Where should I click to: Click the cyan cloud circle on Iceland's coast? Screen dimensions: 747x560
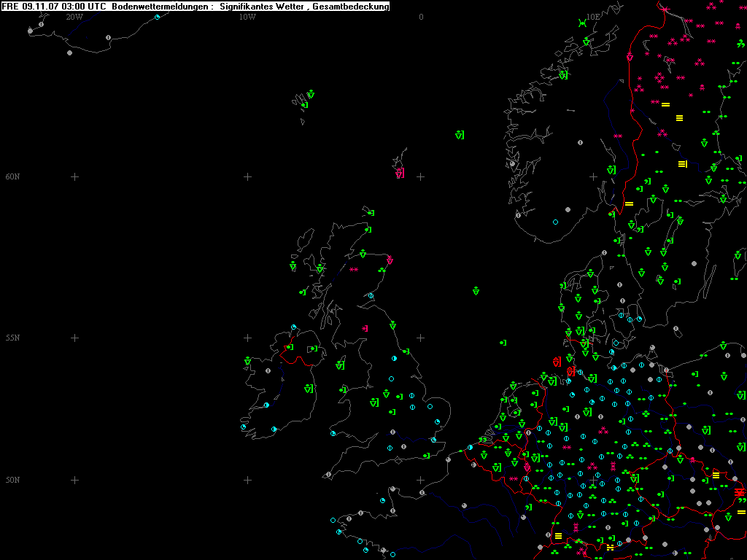[x=158, y=17]
